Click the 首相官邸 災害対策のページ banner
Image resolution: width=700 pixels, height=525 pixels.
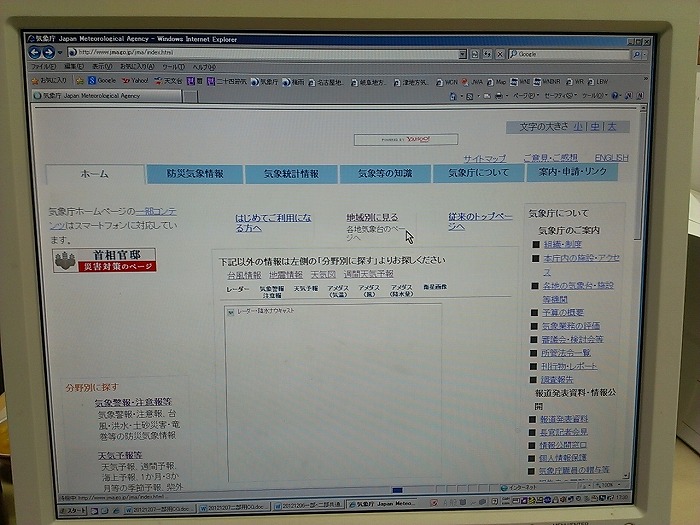(104, 260)
